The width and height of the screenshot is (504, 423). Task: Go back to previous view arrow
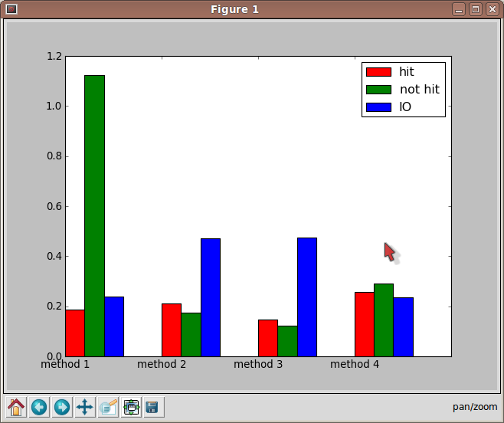coord(38,407)
